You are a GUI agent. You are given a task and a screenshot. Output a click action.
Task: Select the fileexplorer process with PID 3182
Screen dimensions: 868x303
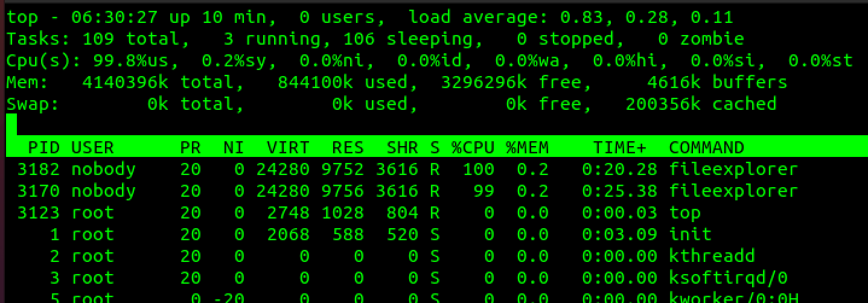tap(733, 169)
